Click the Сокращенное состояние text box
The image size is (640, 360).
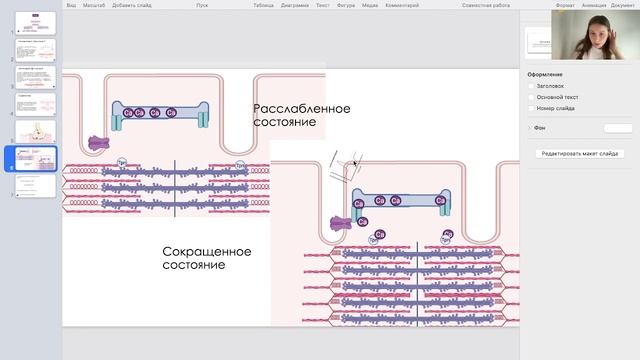pos(207,258)
